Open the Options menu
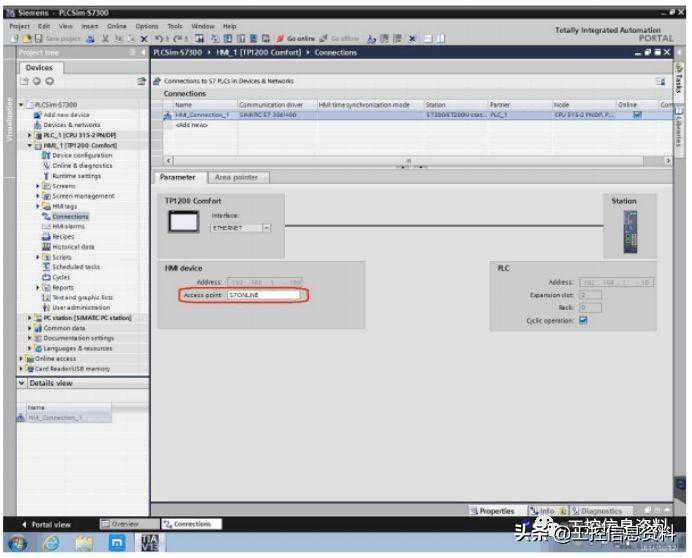The height and width of the screenshot is (558, 692). point(147,26)
